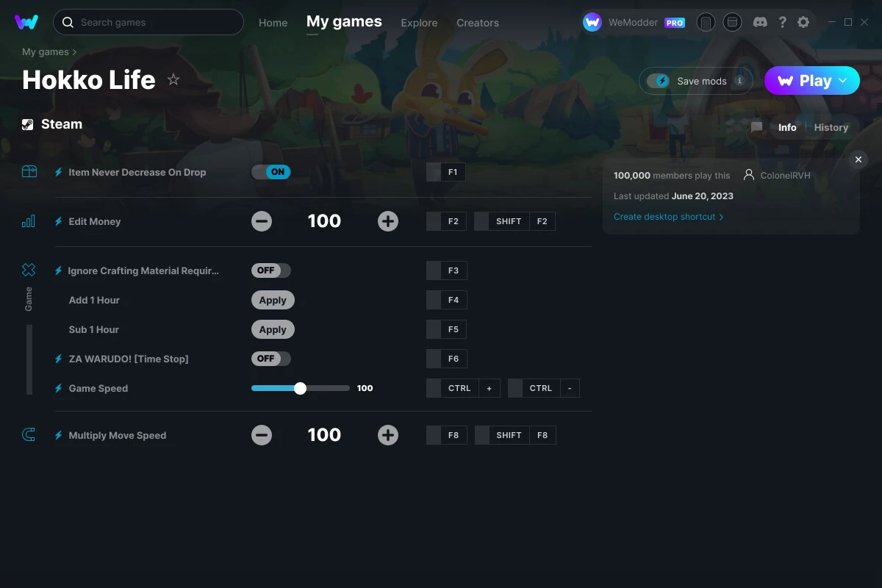The width and height of the screenshot is (882, 588).
Task: Adjust the Game Speed slider handle
Action: tap(300, 388)
